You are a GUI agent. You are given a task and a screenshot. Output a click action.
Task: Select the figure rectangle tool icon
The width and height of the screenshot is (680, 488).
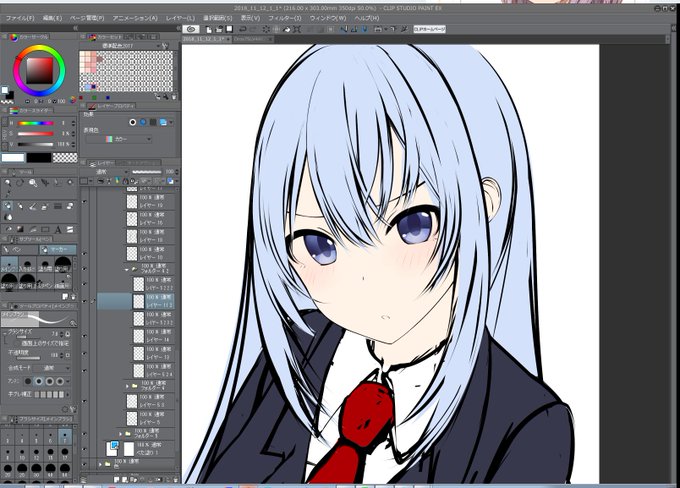[x=45, y=229]
